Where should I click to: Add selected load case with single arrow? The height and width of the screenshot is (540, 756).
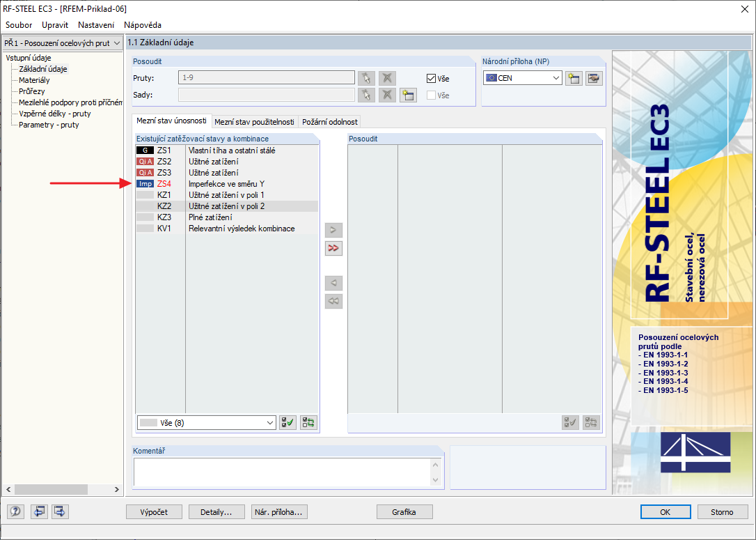tap(333, 230)
